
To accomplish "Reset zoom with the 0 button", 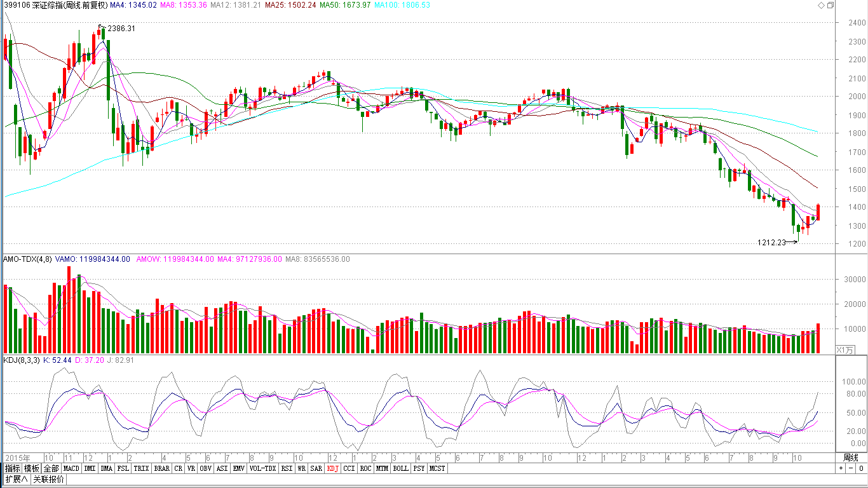I will pos(860,468).
